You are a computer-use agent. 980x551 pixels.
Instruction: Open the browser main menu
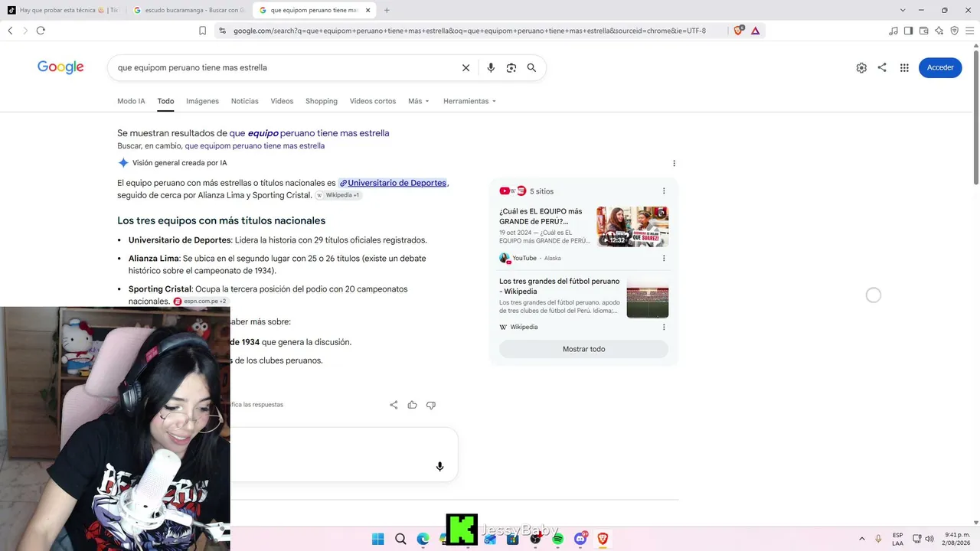[x=969, y=31]
